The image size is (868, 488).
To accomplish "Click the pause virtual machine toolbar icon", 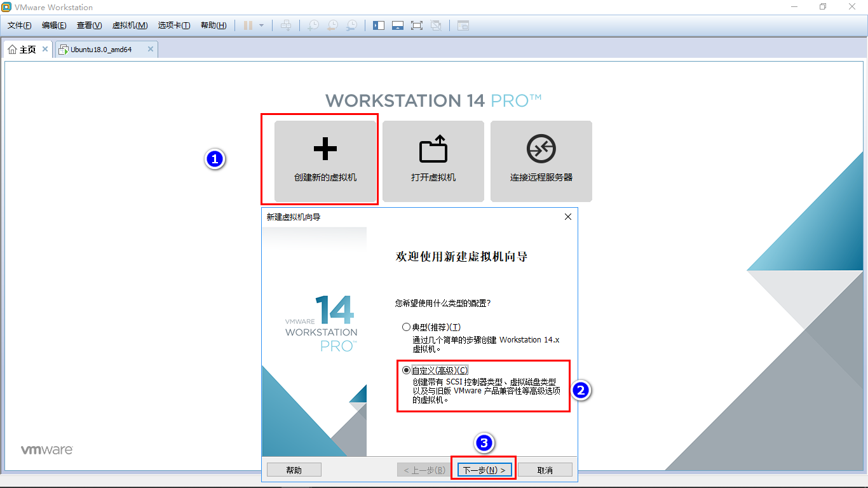I will pyautogui.click(x=248, y=25).
